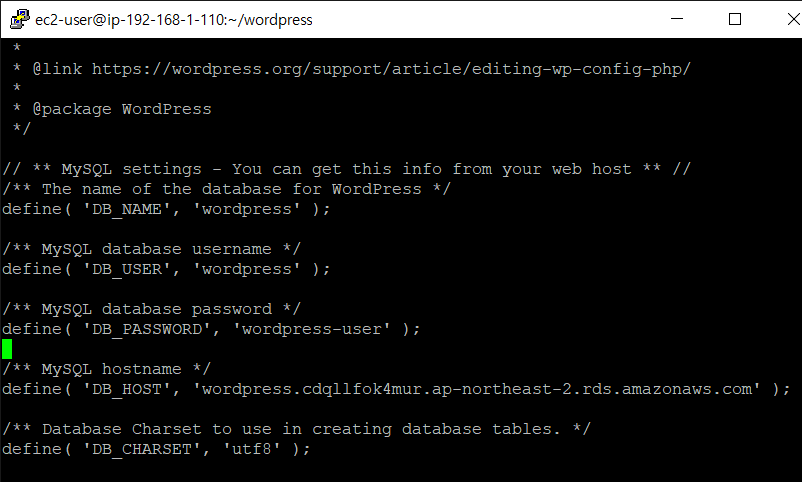Viewport: 802px width, 482px height.
Task: Click the 'MySQL hostname' comment line
Action: click(x=106, y=369)
